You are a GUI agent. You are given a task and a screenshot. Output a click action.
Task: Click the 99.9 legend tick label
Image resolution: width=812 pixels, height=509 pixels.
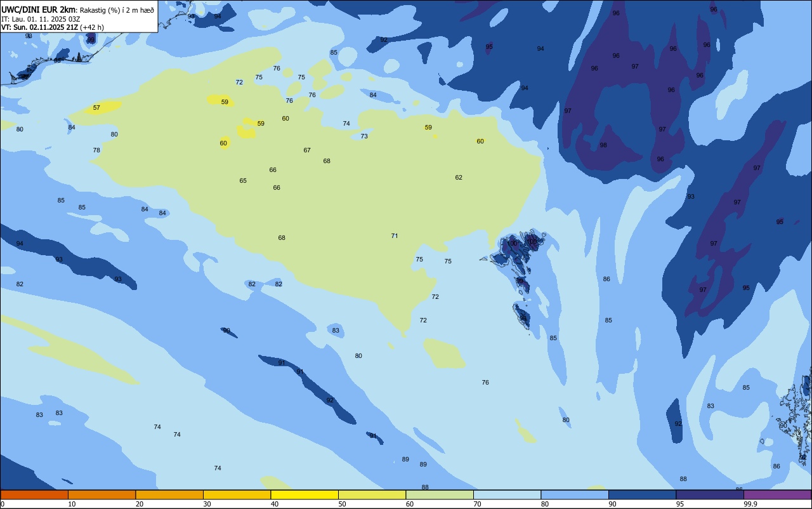click(750, 504)
